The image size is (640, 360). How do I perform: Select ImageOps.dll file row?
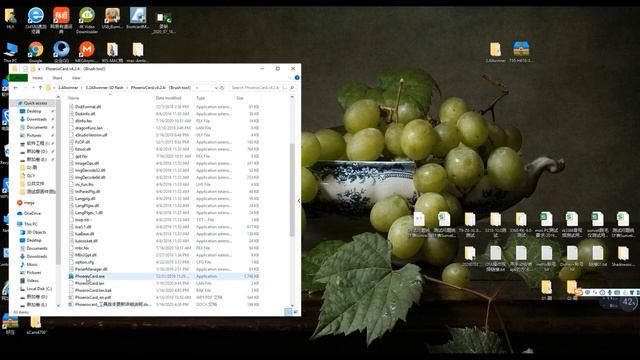(164, 163)
